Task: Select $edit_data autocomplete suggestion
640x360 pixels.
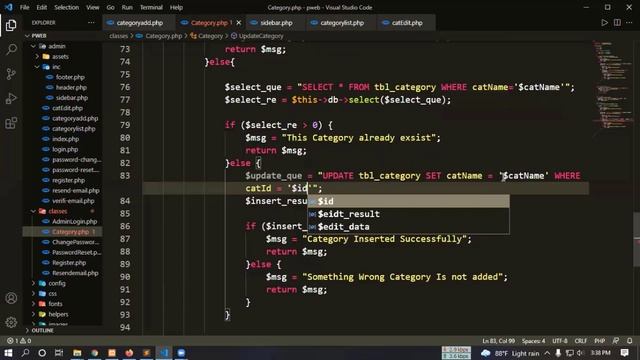Action: [408, 227]
